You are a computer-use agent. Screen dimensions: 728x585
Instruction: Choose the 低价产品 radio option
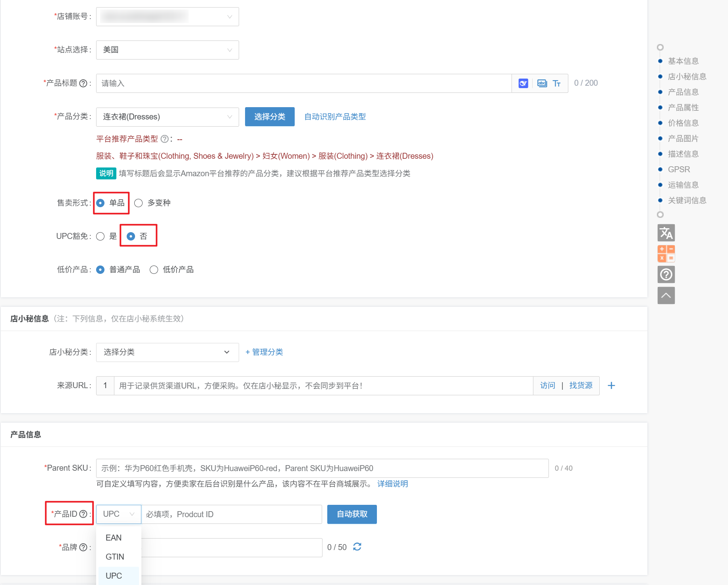tap(154, 270)
